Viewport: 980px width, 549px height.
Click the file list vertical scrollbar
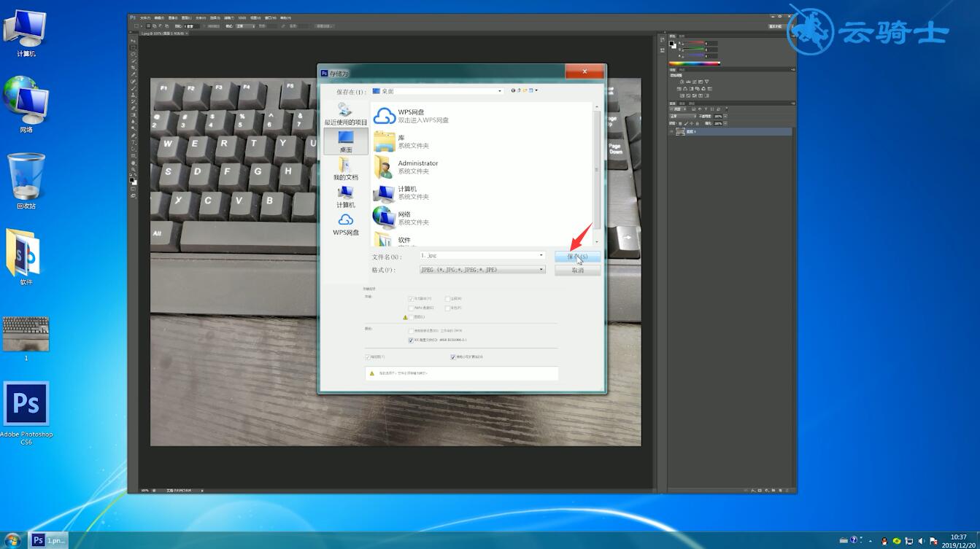597,174
